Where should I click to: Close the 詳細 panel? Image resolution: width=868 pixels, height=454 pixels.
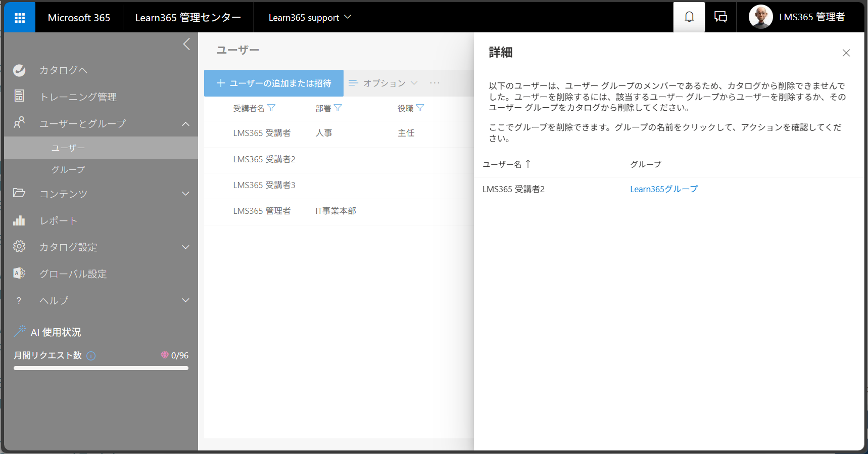(846, 53)
